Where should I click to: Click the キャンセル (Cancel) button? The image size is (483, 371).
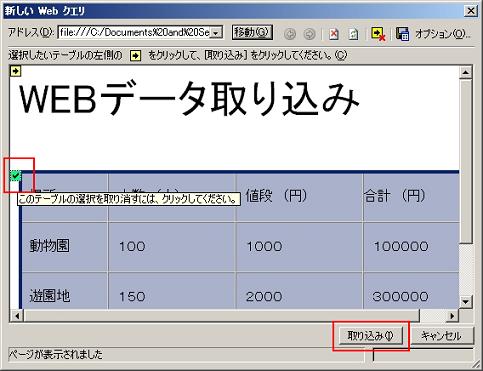(441, 336)
